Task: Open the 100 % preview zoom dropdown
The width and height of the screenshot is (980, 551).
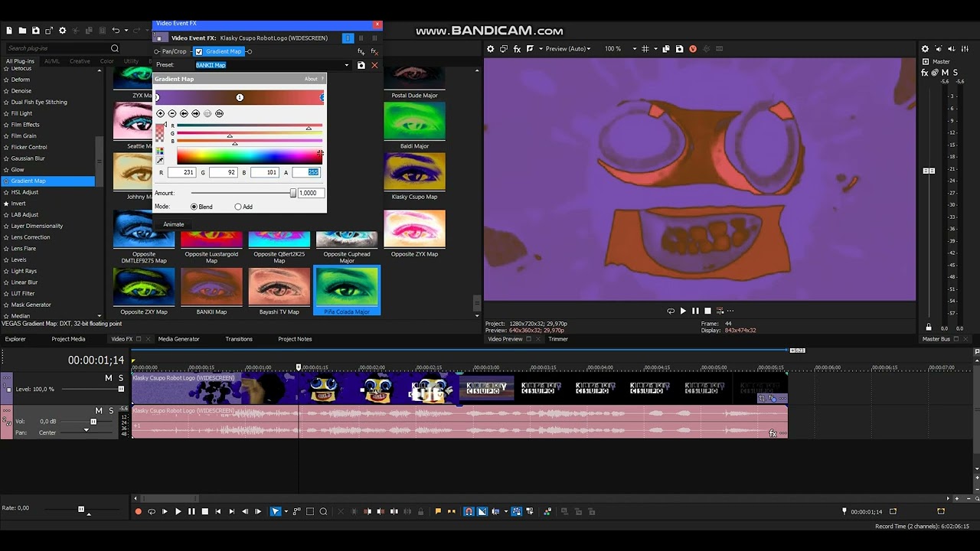Action: 634,49
